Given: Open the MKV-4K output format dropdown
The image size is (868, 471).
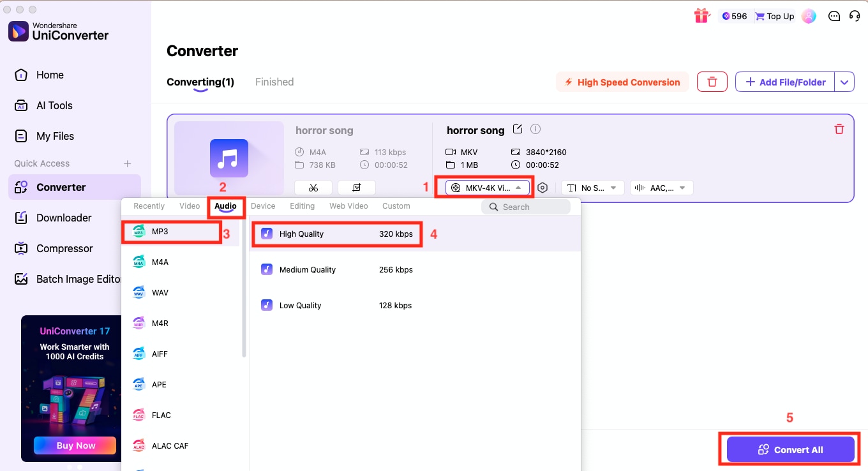Looking at the screenshot, I should (488, 187).
